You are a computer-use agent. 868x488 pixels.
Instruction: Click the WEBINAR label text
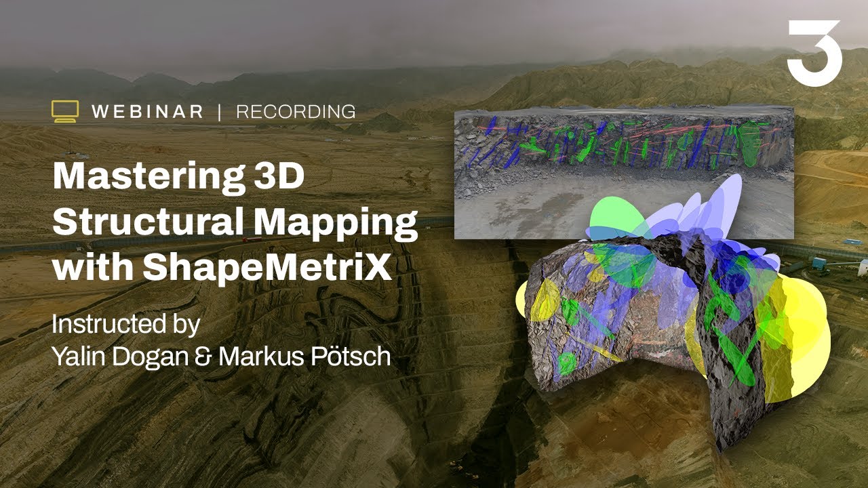(x=148, y=112)
